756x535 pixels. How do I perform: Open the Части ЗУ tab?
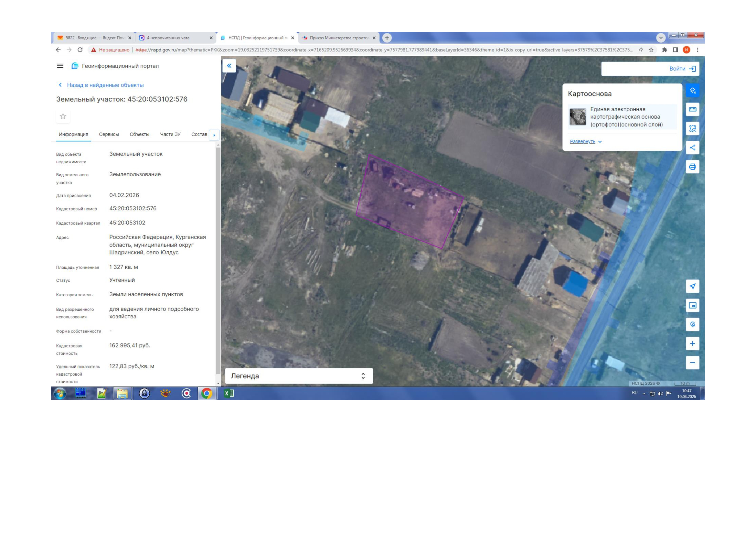(170, 135)
